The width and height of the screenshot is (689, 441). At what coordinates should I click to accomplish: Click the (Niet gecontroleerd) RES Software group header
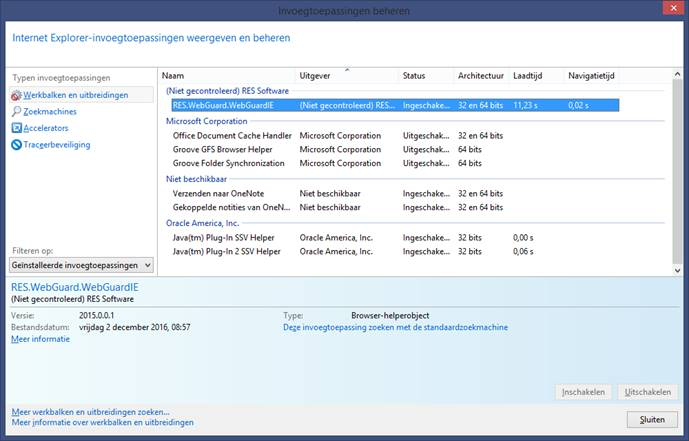coord(227,91)
